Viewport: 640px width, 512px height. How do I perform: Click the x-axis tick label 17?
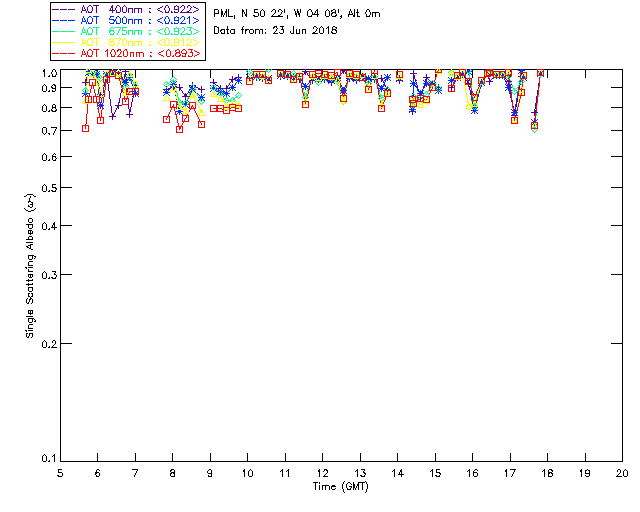click(509, 472)
